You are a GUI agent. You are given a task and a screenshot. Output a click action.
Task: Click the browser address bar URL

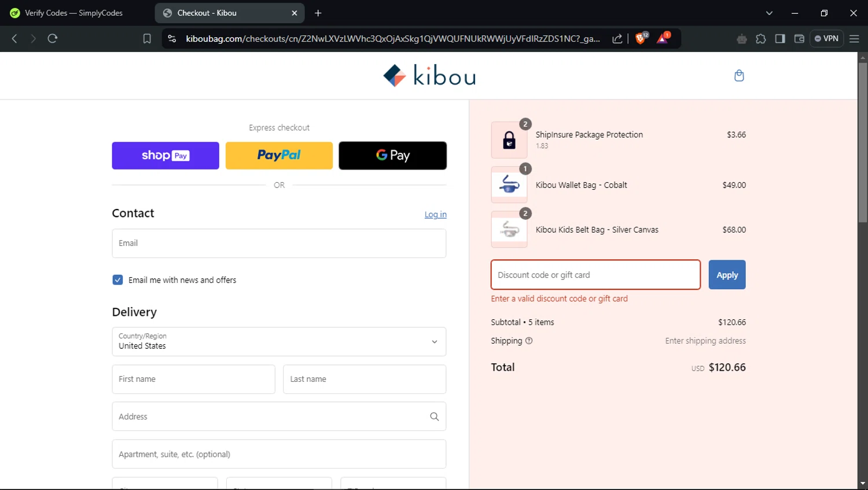[393, 39]
